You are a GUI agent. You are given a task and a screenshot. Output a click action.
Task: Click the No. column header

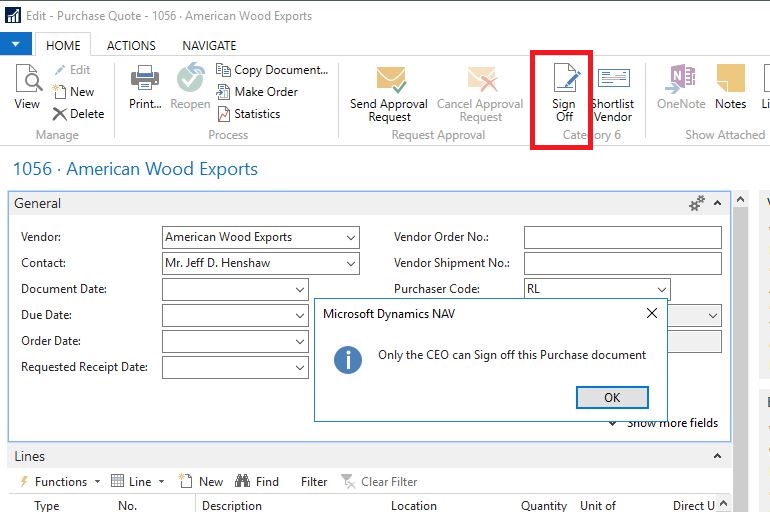click(127, 505)
